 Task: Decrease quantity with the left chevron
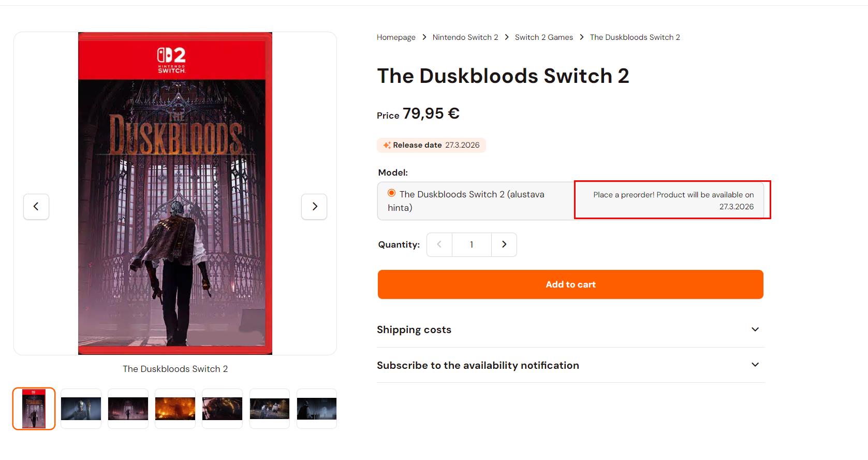tap(439, 245)
